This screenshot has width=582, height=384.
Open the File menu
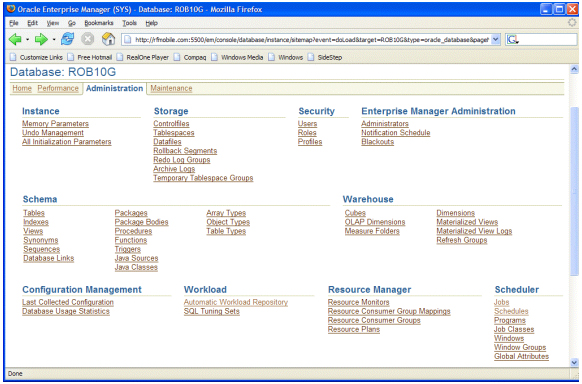click(14, 23)
